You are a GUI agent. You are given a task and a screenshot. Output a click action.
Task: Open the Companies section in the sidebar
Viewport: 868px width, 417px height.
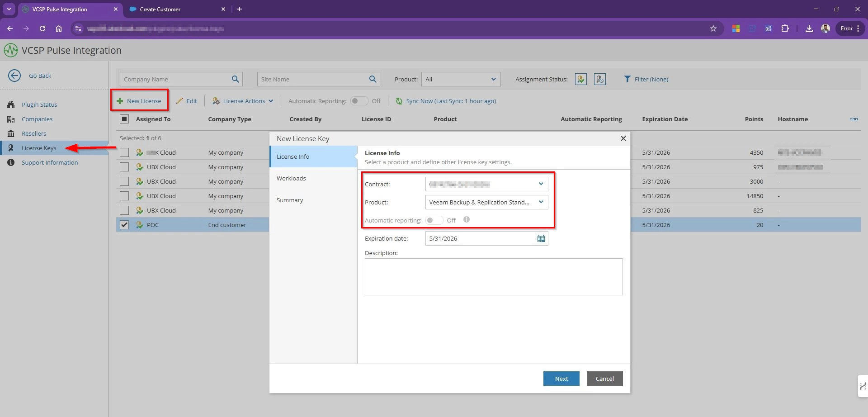37,119
